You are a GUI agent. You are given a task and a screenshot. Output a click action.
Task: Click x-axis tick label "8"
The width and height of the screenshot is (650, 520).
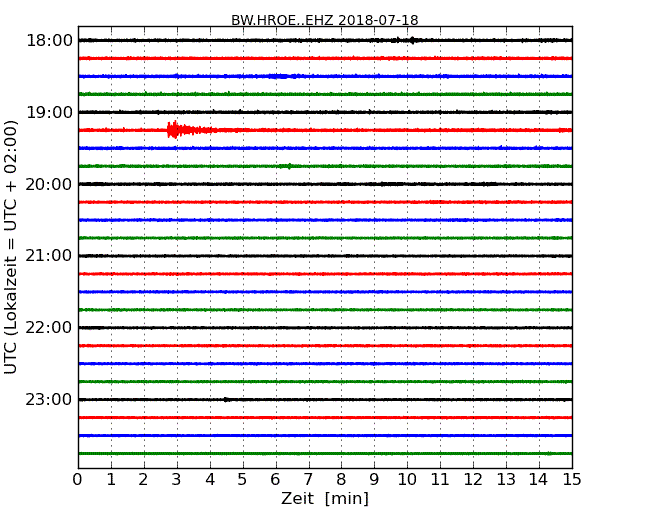(341, 479)
